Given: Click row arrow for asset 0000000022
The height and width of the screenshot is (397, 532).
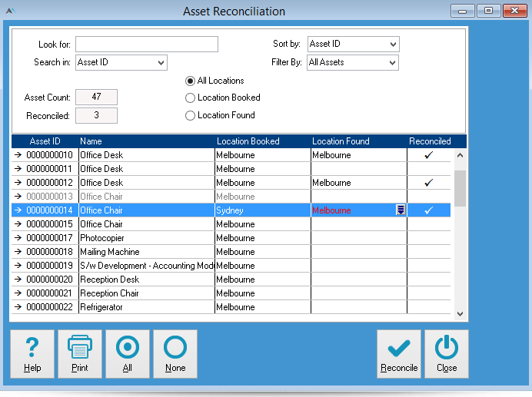Looking at the screenshot, I should [x=18, y=307].
